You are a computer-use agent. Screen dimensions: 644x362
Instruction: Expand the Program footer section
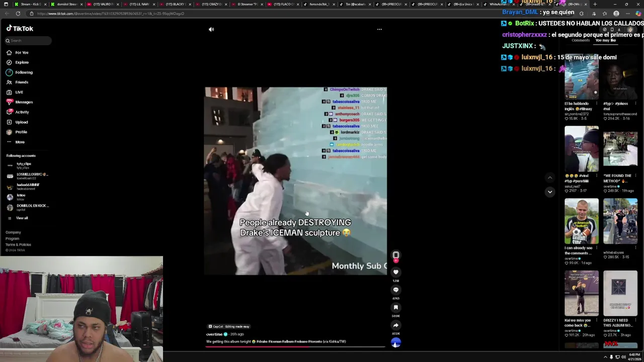pyautogui.click(x=12, y=238)
